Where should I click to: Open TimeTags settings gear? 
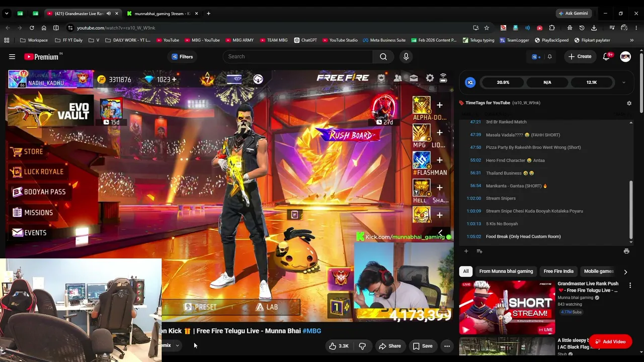[x=629, y=103]
